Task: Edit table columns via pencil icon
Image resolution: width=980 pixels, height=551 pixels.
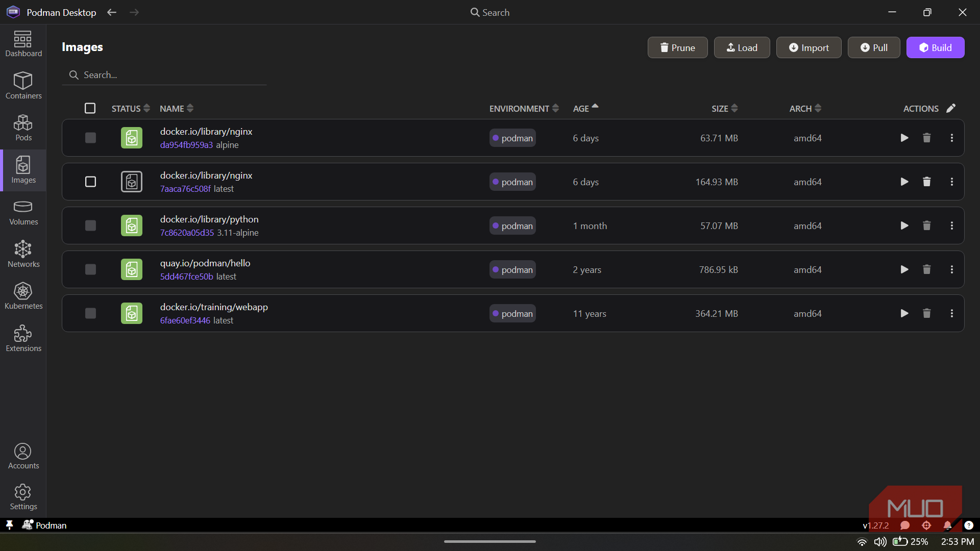Action: click(x=951, y=108)
